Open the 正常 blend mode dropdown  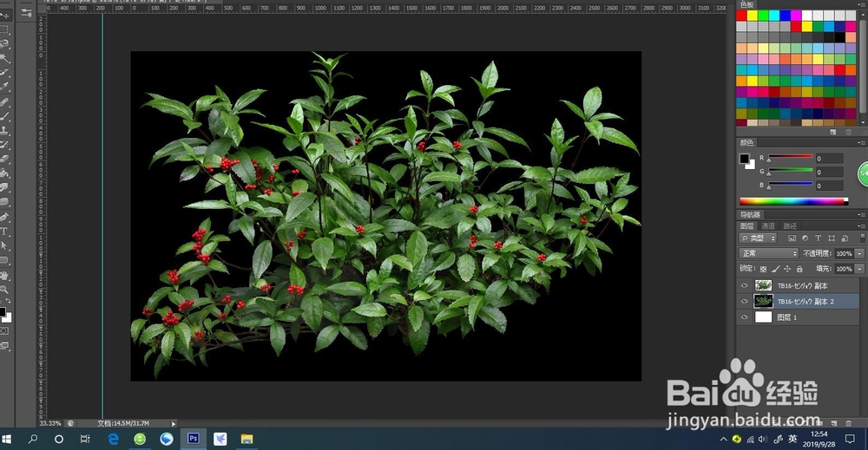click(x=768, y=254)
